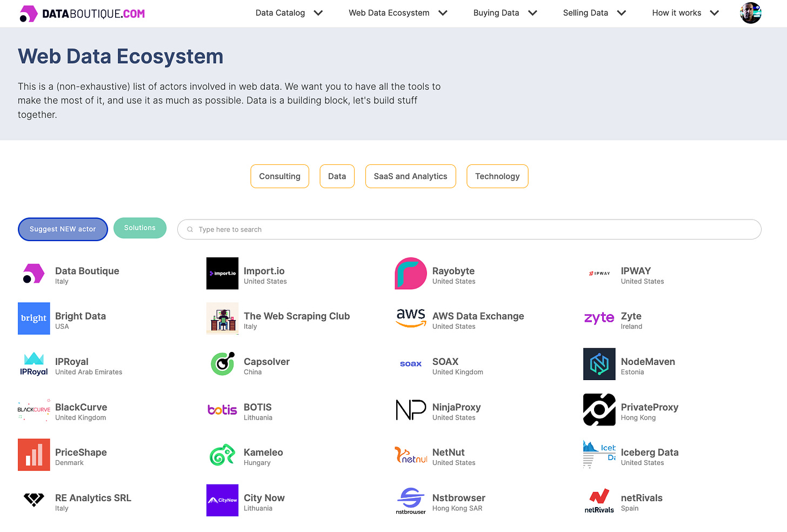787x532 pixels.
Task: Click the SOAX logo
Action: pyautogui.click(x=411, y=364)
